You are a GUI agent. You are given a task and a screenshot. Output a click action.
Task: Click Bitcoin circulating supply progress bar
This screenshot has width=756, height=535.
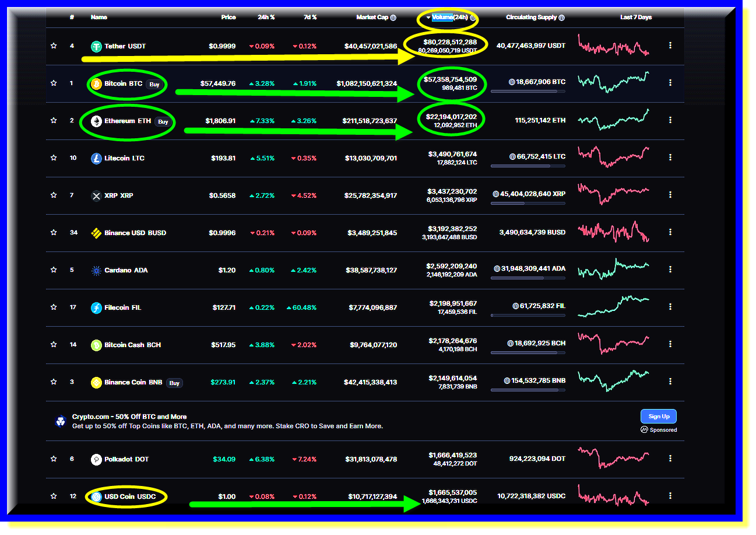point(528,92)
